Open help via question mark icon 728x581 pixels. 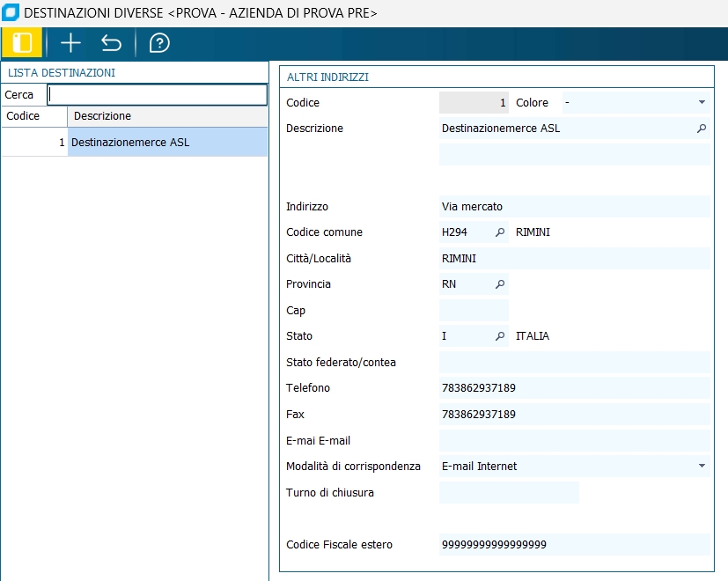coord(159,43)
